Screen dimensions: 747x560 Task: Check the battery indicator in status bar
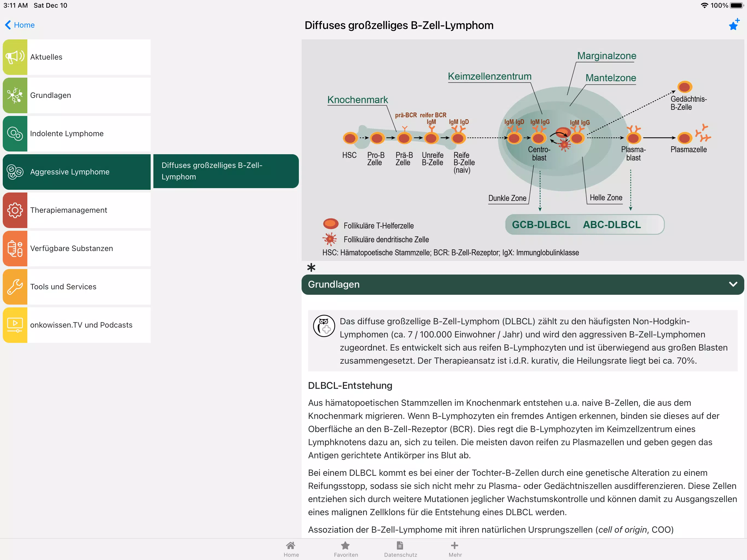click(x=737, y=5)
